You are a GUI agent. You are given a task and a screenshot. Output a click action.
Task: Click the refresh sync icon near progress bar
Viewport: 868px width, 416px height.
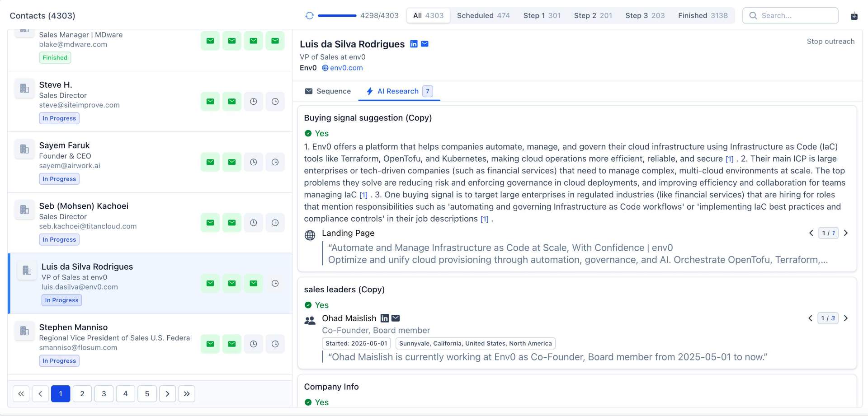309,15
